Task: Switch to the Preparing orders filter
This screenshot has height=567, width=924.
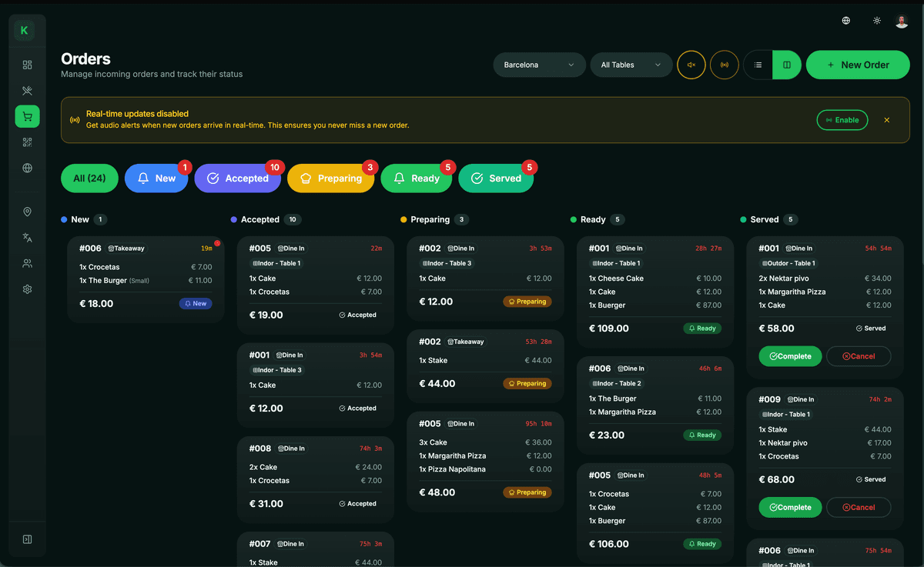Action: pos(331,178)
